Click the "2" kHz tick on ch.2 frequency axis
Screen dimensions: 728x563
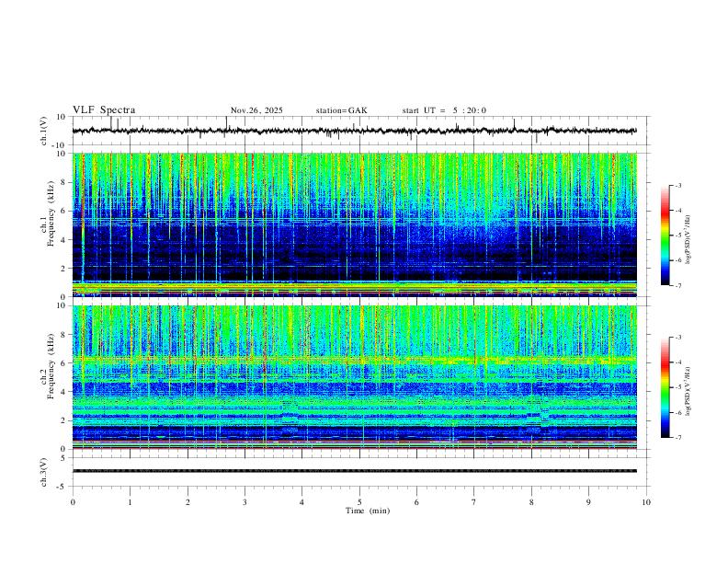coord(63,420)
